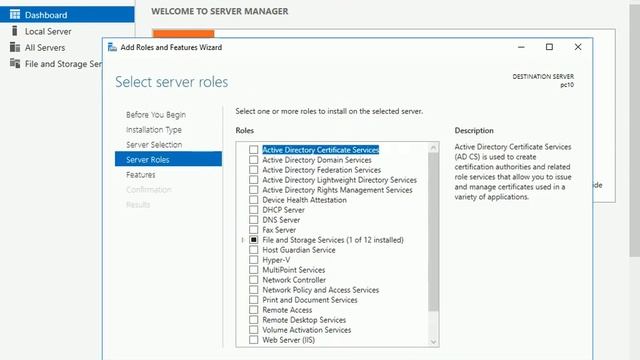Toggle File and Storage Services checkbox
Image resolution: width=640 pixels, height=360 pixels.
tap(253, 240)
